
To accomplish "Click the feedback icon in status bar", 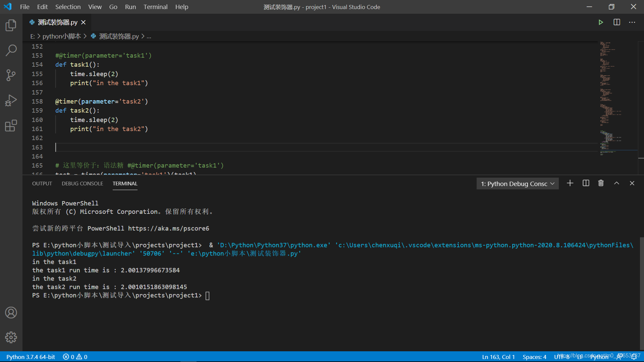I will (619, 357).
